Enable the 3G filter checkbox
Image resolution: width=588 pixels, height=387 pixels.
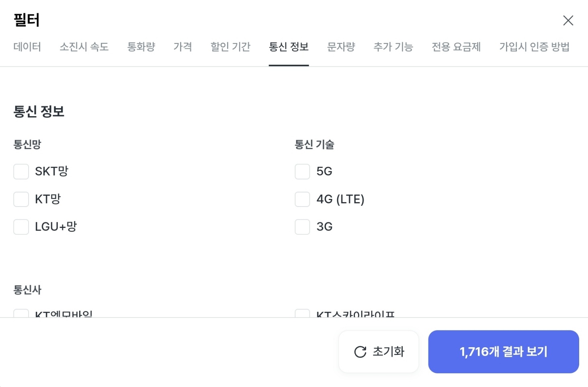(302, 227)
